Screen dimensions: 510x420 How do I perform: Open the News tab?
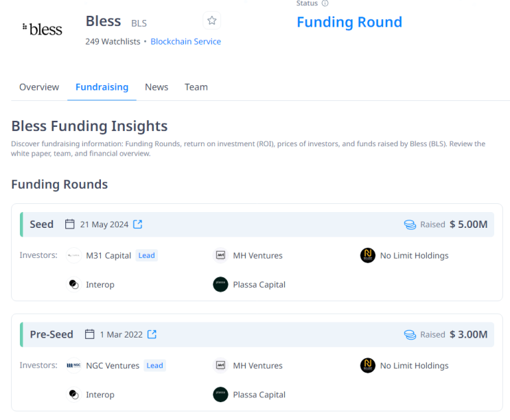tap(157, 87)
